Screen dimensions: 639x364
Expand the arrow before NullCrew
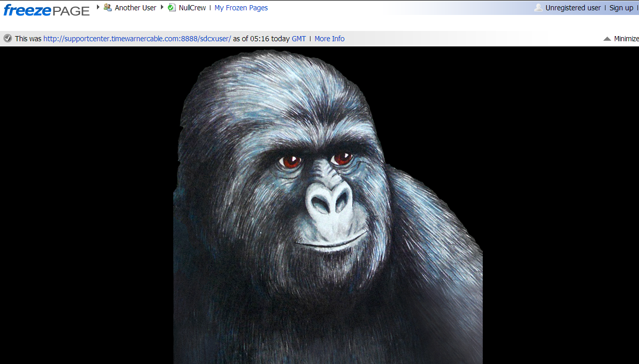[x=162, y=7]
